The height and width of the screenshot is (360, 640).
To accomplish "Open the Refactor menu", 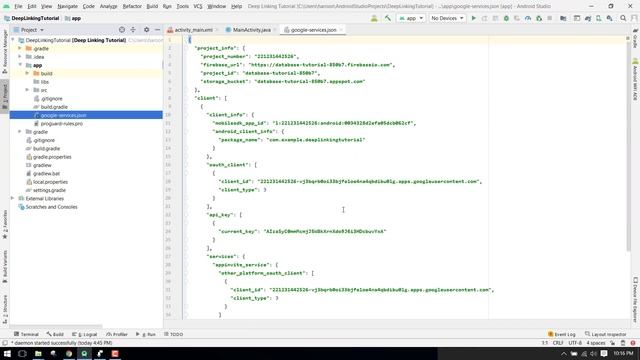I will (132, 7).
